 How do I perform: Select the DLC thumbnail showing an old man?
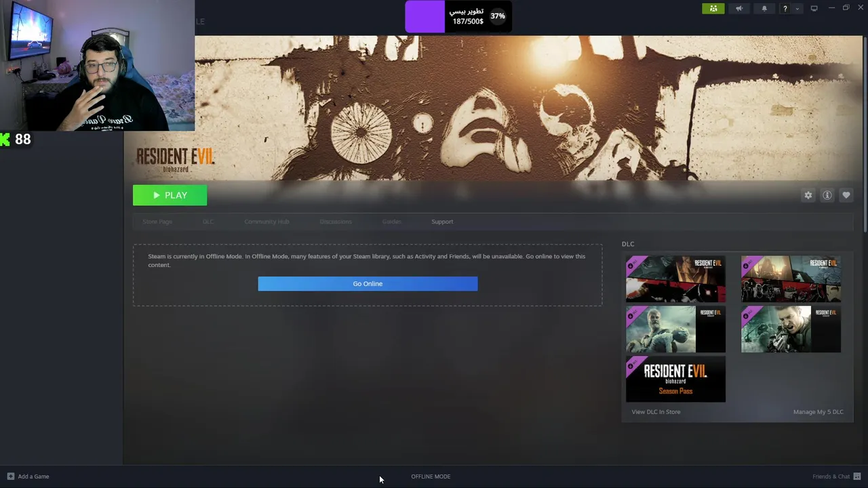[x=675, y=329]
